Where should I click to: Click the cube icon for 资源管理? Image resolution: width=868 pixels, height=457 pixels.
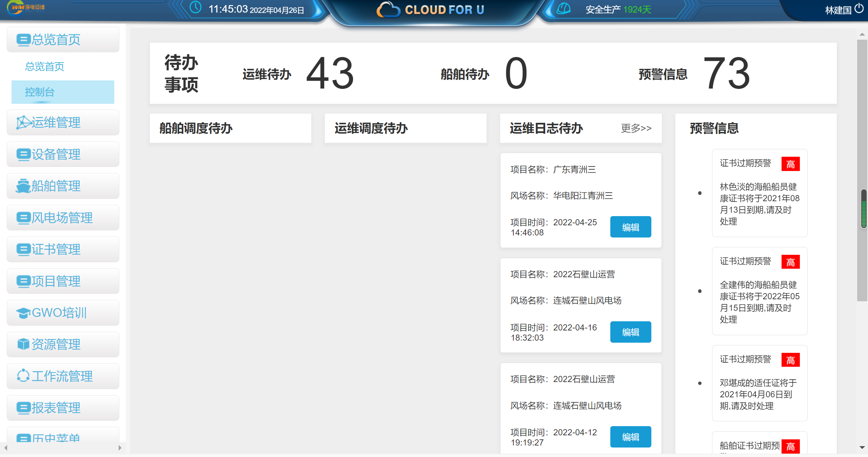pos(23,344)
